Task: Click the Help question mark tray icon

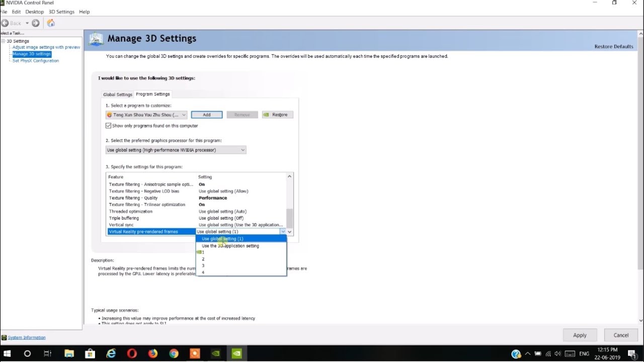Action: click(x=516, y=354)
